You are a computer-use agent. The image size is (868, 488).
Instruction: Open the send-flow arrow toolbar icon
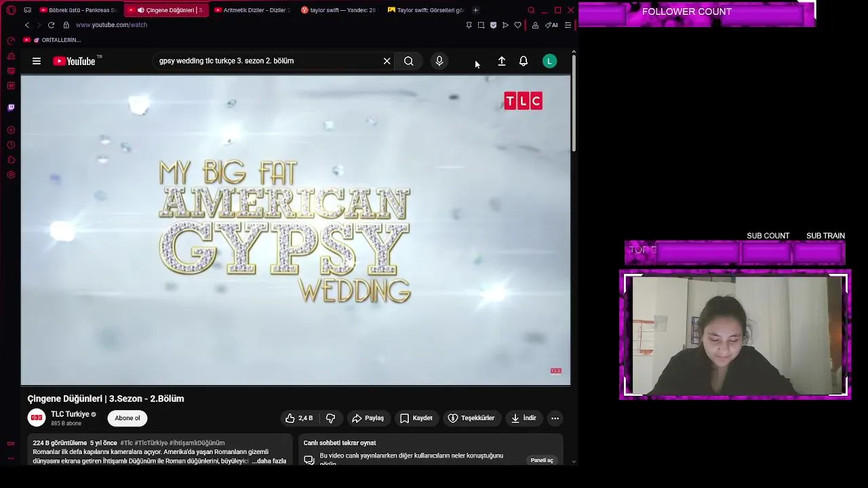[x=505, y=25]
